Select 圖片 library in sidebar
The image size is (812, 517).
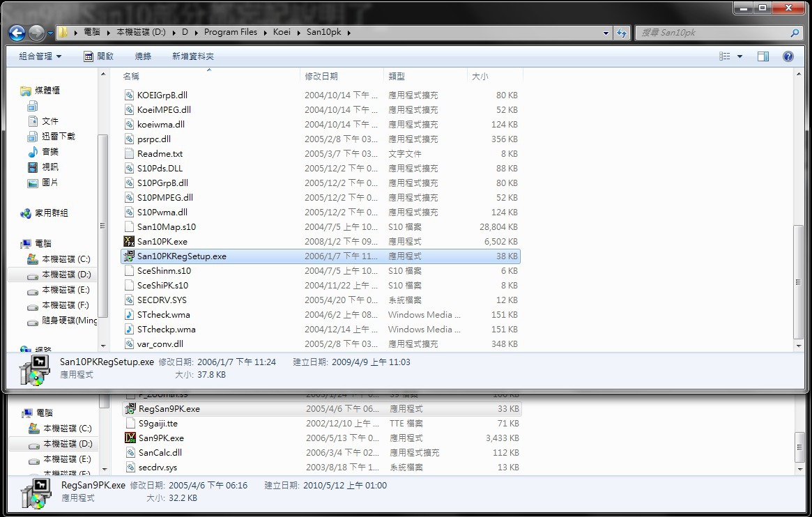43,183
